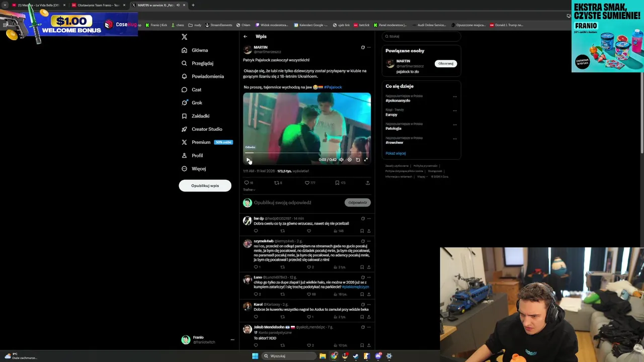Screen dimensions: 644x362
Task: Open Przeglądaj in X sidebar
Action: point(197,63)
